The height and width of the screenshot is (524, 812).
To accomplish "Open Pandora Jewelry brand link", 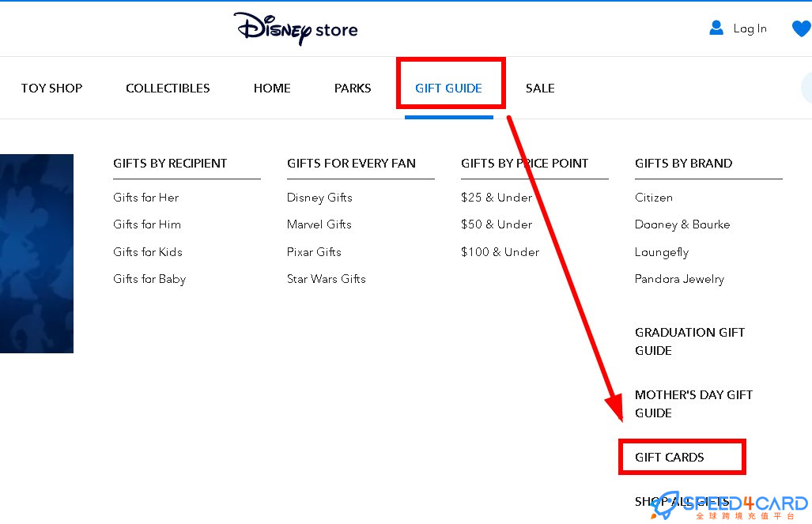I will (679, 279).
